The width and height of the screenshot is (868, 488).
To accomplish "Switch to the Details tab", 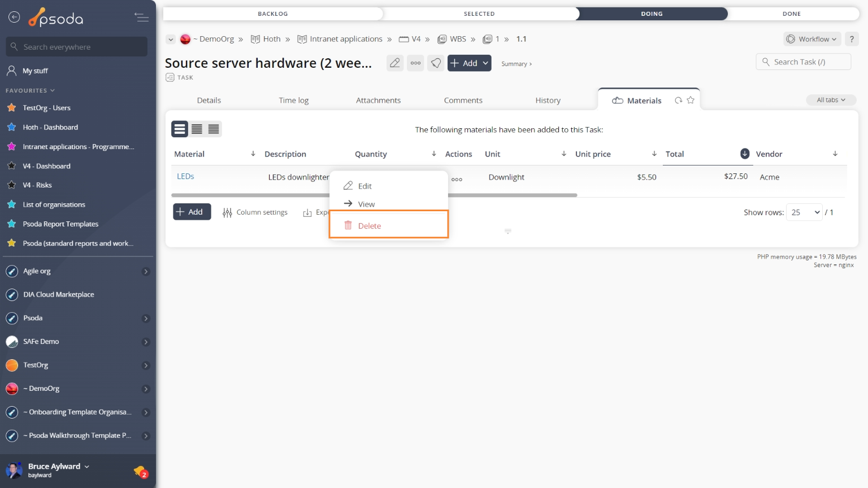I will [209, 100].
